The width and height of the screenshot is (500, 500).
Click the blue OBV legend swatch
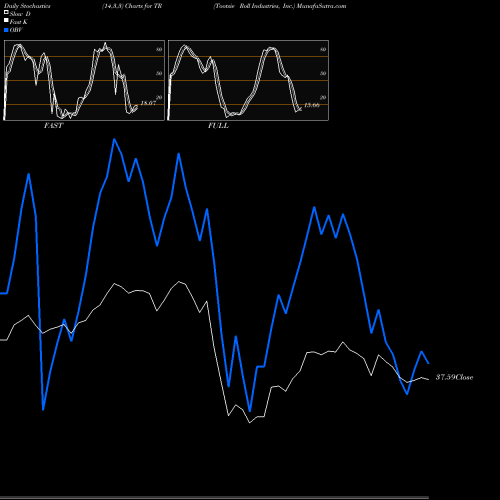pyautogui.click(x=6, y=30)
